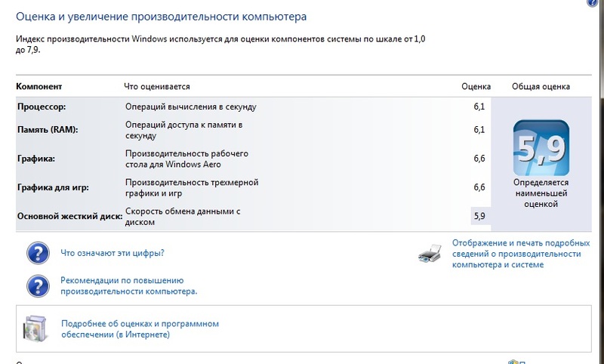
Task: Click the printer icon
Action: tap(429, 254)
